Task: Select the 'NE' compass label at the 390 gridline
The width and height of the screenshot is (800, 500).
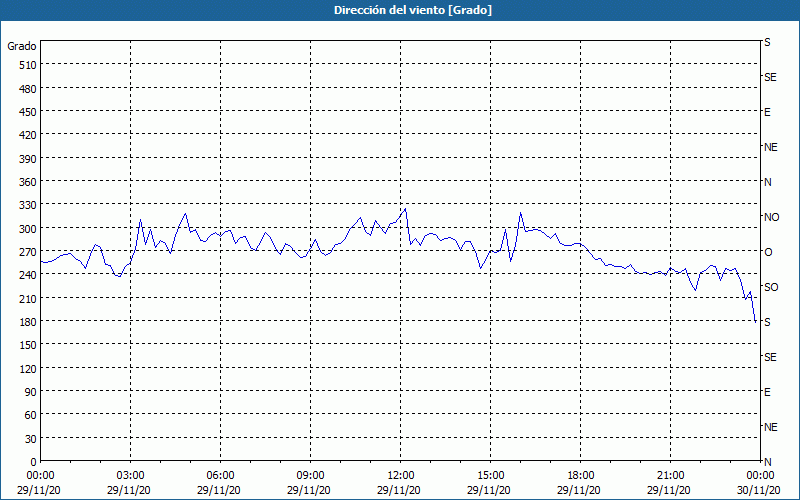Action: click(x=771, y=147)
